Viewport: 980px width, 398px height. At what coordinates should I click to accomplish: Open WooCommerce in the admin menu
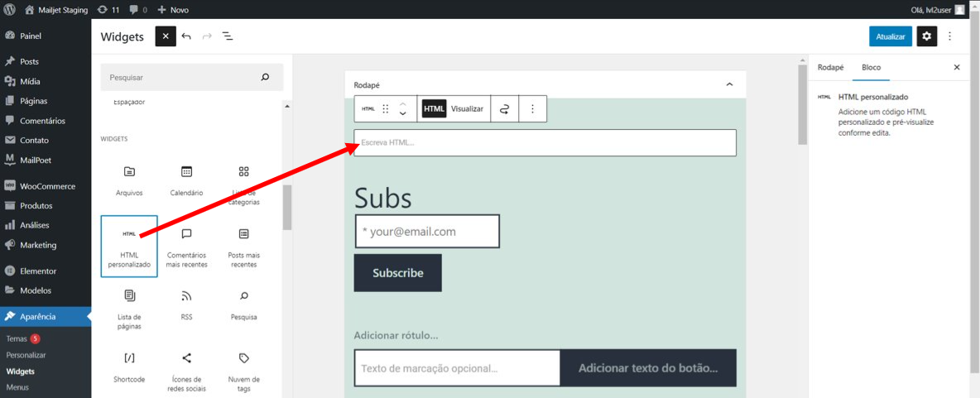(x=46, y=186)
